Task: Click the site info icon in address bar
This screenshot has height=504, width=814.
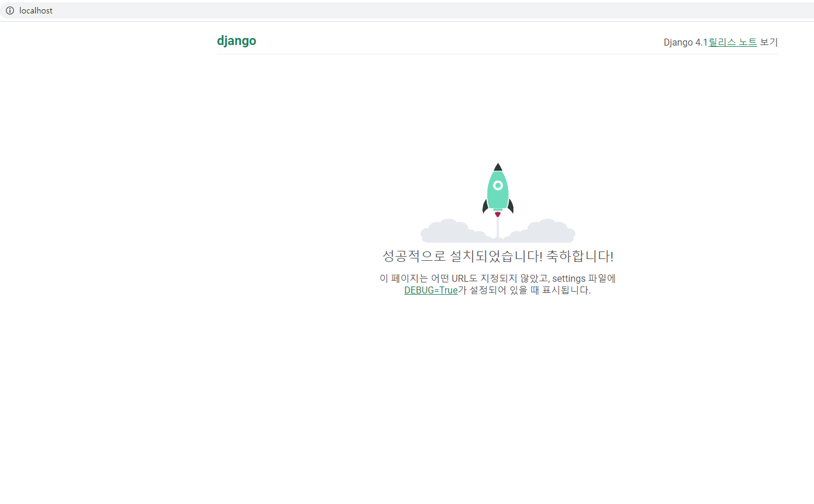Action: tap(10, 11)
